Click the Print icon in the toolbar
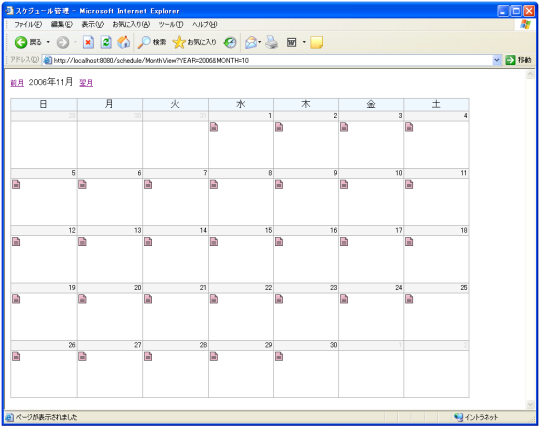The image size is (540, 428). point(272,42)
